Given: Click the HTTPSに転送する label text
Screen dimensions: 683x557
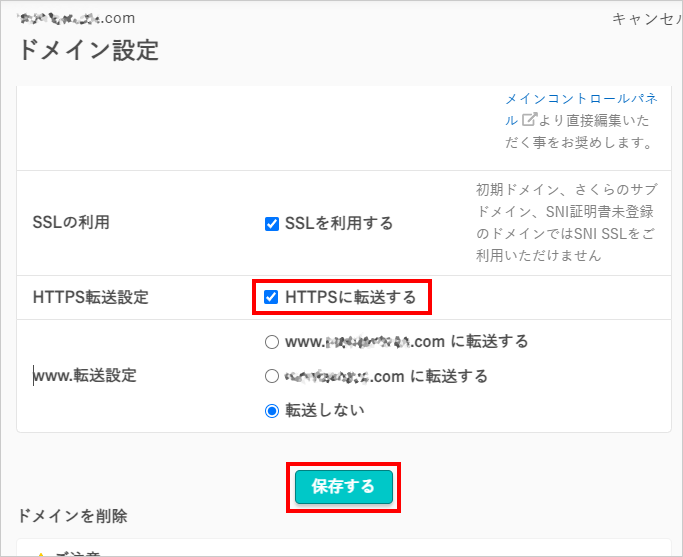Looking at the screenshot, I should (x=351, y=297).
